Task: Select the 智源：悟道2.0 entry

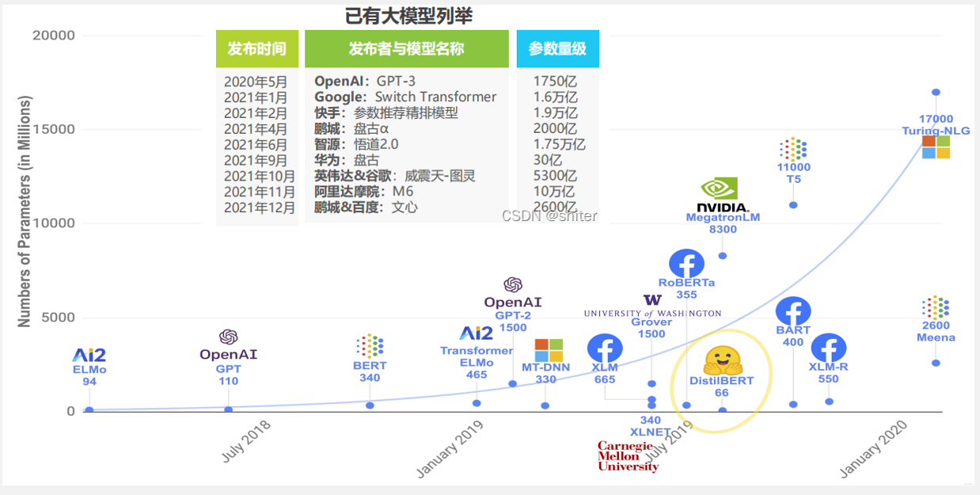Action: pos(356,144)
